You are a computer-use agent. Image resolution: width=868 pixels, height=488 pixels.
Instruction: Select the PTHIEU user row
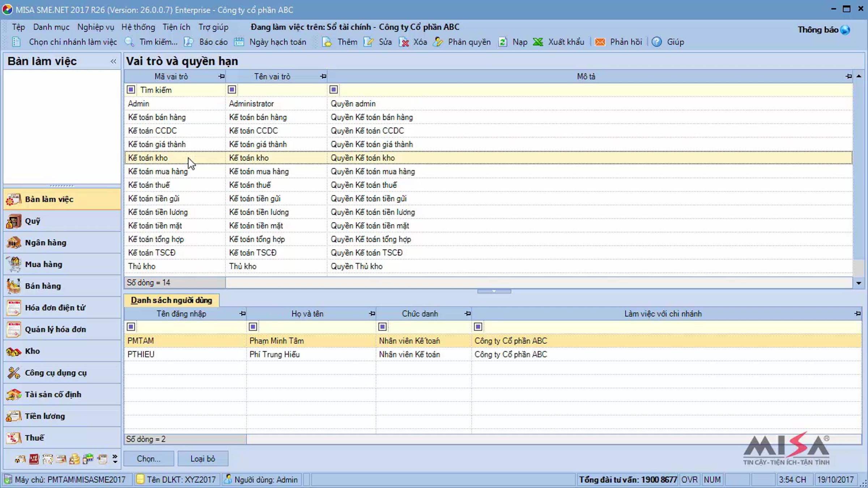(x=493, y=354)
